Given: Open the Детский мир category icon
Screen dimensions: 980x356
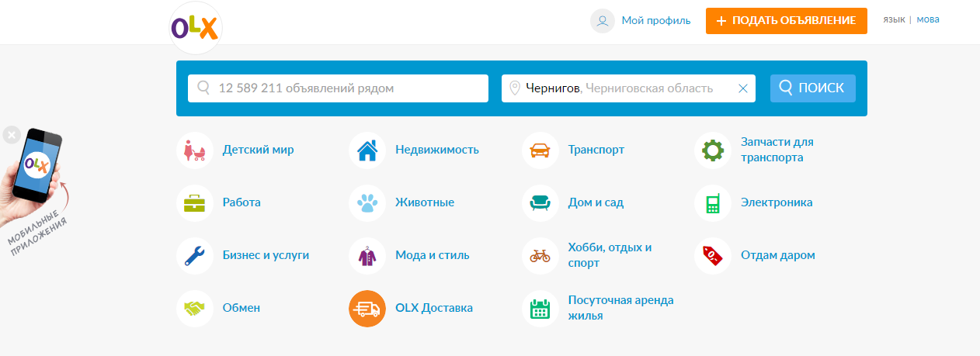Looking at the screenshot, I should (x=194, y=150).
